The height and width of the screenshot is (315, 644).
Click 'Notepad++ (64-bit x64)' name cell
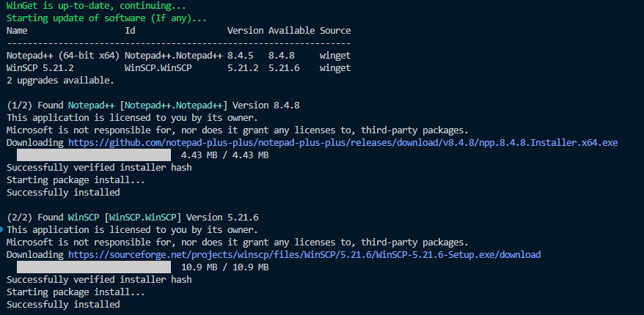click(x=63, y=56)
